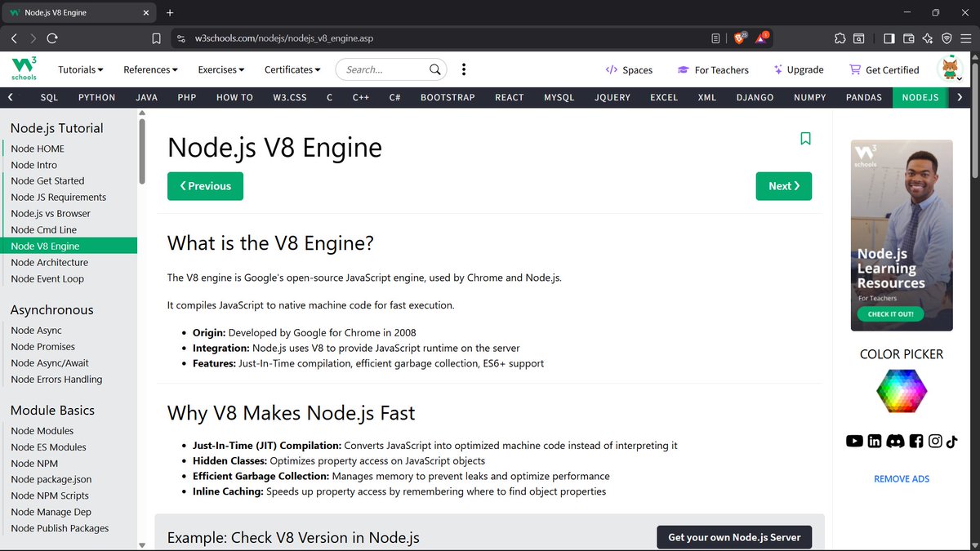
Task: Select PYTHON in the topic bar
Action: point(97,97)
